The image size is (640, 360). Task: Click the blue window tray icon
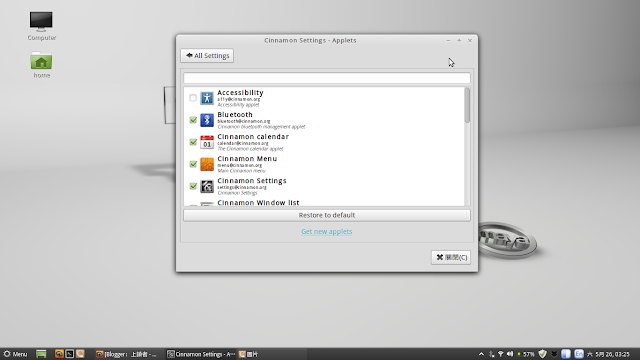[x=566, y=354]
